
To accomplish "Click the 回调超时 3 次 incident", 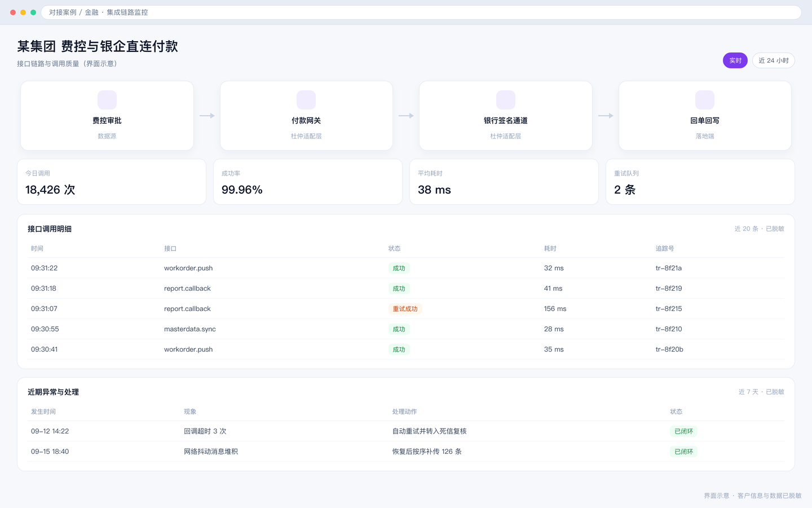I will tap(205, 431).
